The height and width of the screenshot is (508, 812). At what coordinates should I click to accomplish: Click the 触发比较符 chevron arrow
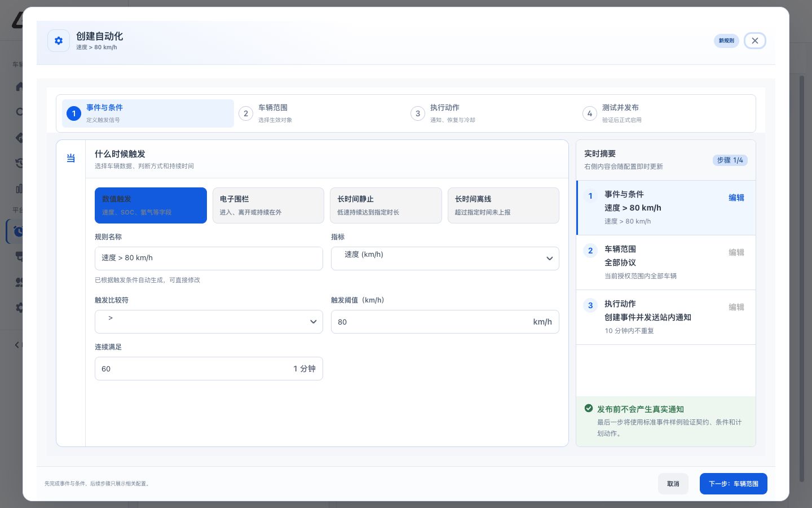[x=313, y=322]
